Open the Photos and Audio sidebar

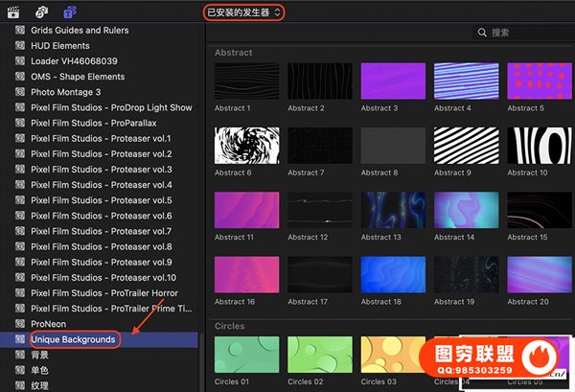pyautogui.click(x=43, y=12)
